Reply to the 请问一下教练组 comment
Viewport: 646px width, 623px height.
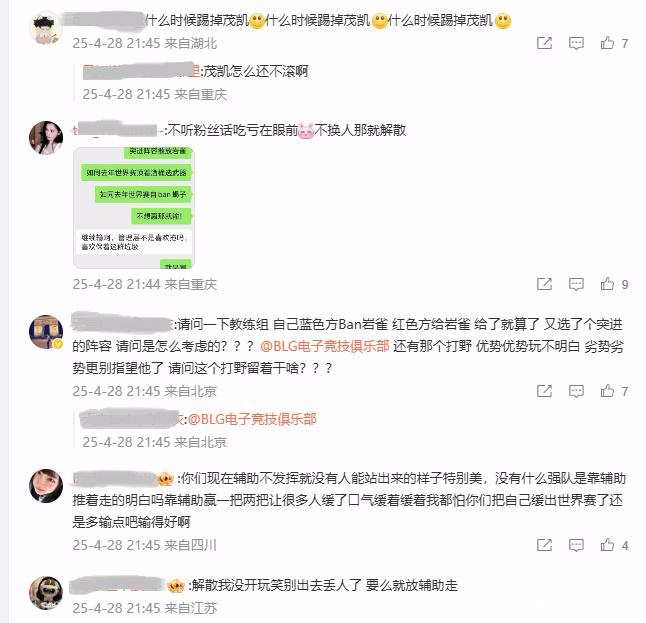[576, 391]
